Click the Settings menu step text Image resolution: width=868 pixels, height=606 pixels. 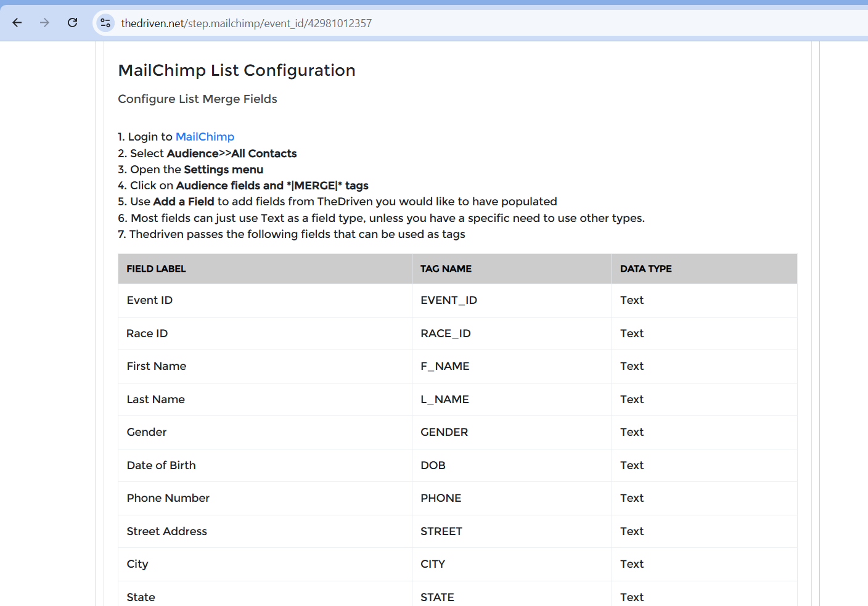point(223,170)
